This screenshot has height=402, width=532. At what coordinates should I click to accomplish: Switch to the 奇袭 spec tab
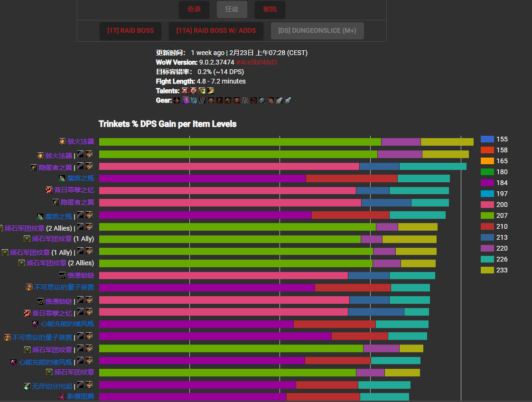[194, 9]
